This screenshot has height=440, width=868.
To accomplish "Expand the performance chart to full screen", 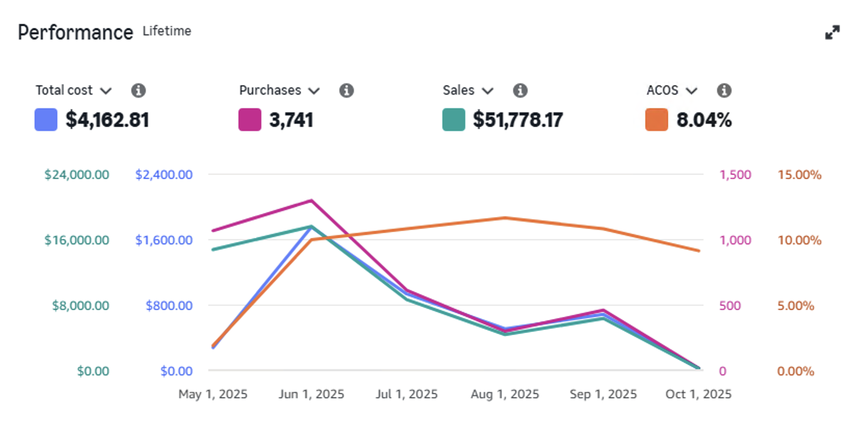I will [832, 32].
